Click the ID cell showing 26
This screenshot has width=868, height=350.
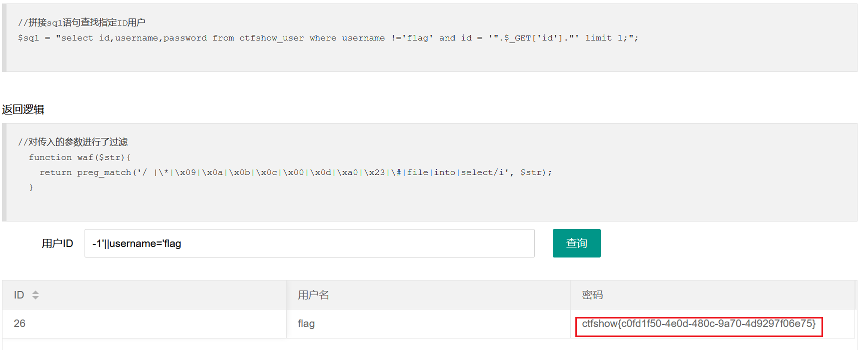click(20, 323)
